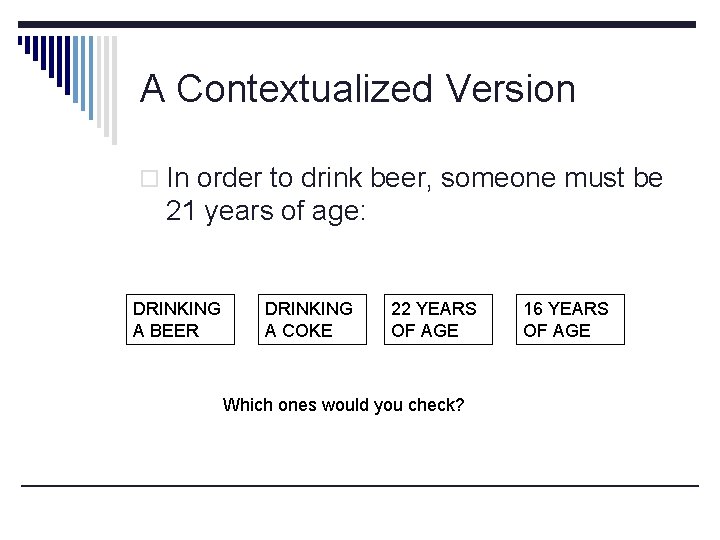Select the DRINKING A COKE card
The width and height of the screenshot is (720, 540).
pos(310,319)
